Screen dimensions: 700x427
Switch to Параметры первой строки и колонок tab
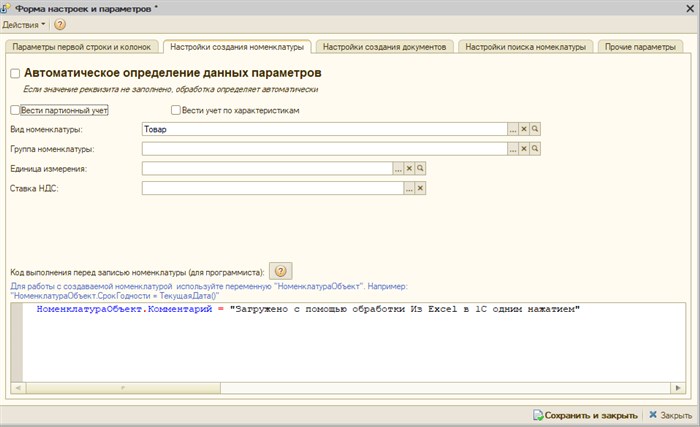click(x=82, y=47)
